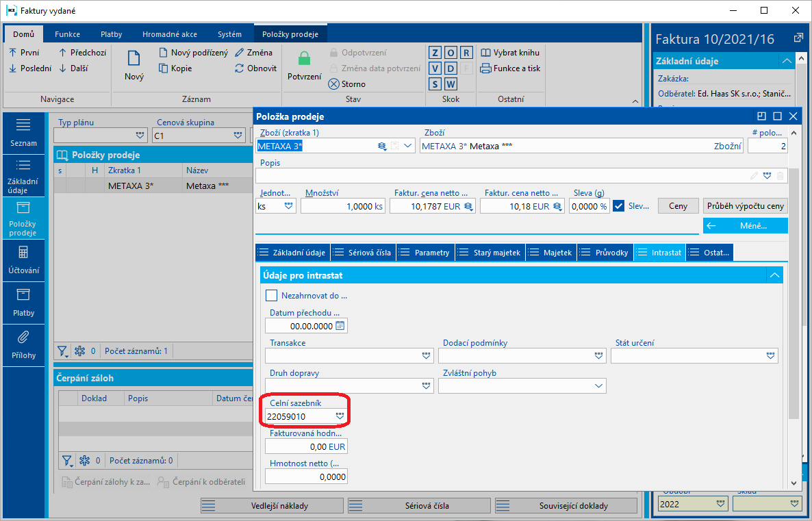Screen dimensions: 812x521
Task: Switch to the Průvodky item tab
Action: click(x=605, y=253)
